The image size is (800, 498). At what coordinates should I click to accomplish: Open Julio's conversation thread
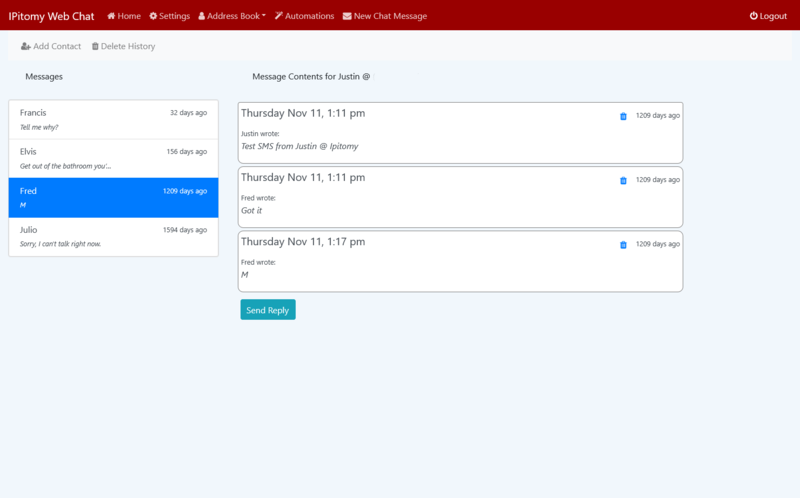(113, 236)
